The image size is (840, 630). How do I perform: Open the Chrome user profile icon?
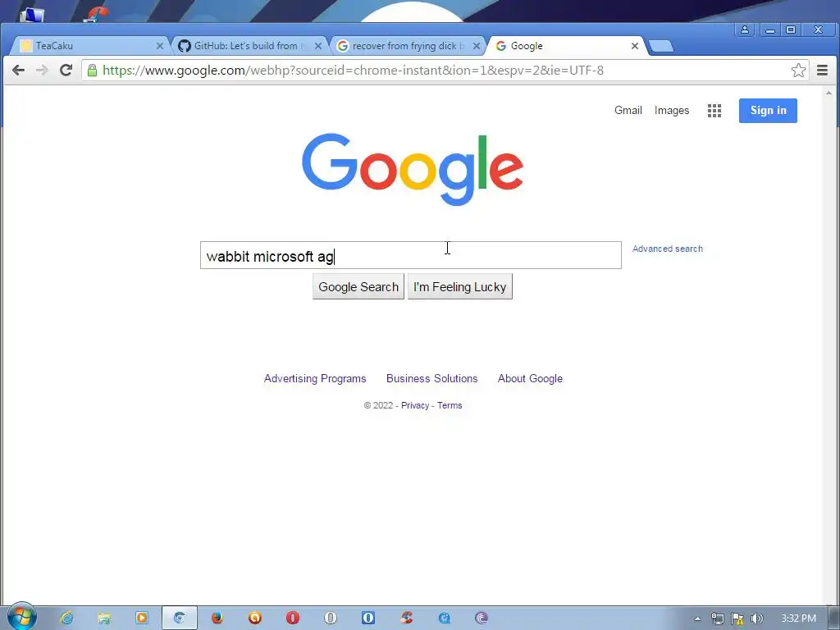[745, 30]
